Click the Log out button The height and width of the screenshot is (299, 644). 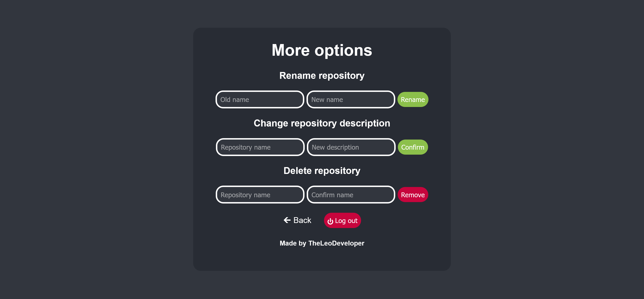coord(342,220)
